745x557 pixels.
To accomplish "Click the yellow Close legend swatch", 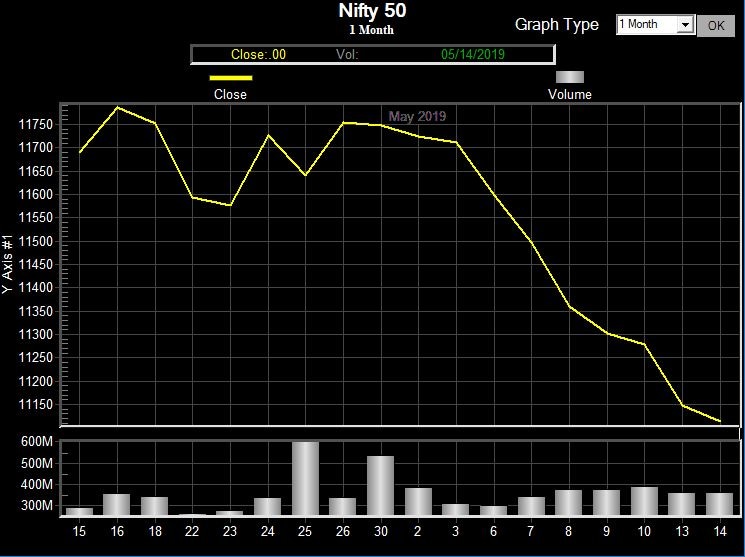I will pos(231,77).
